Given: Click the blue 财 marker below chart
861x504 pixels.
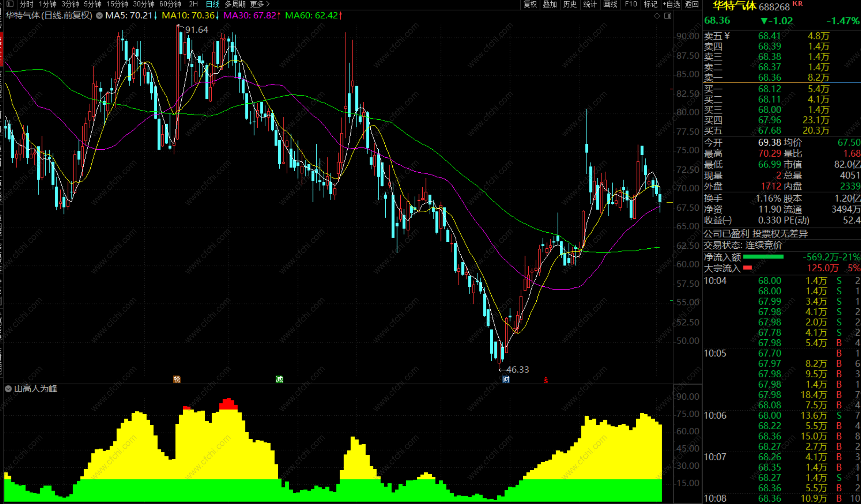Looking at the screenshot, I should (506, 379).
